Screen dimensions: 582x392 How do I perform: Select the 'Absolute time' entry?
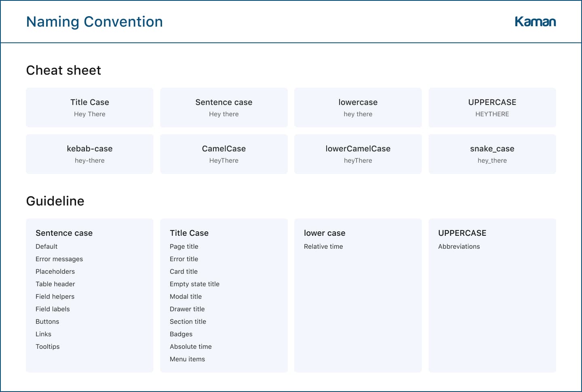pyautogui.click(x=191, y=347)
